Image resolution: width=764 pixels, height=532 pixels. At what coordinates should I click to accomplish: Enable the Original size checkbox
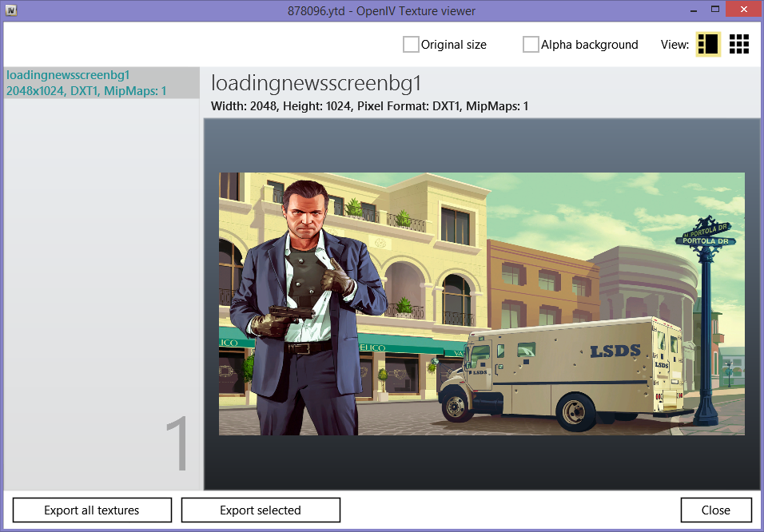pos(411,45)
